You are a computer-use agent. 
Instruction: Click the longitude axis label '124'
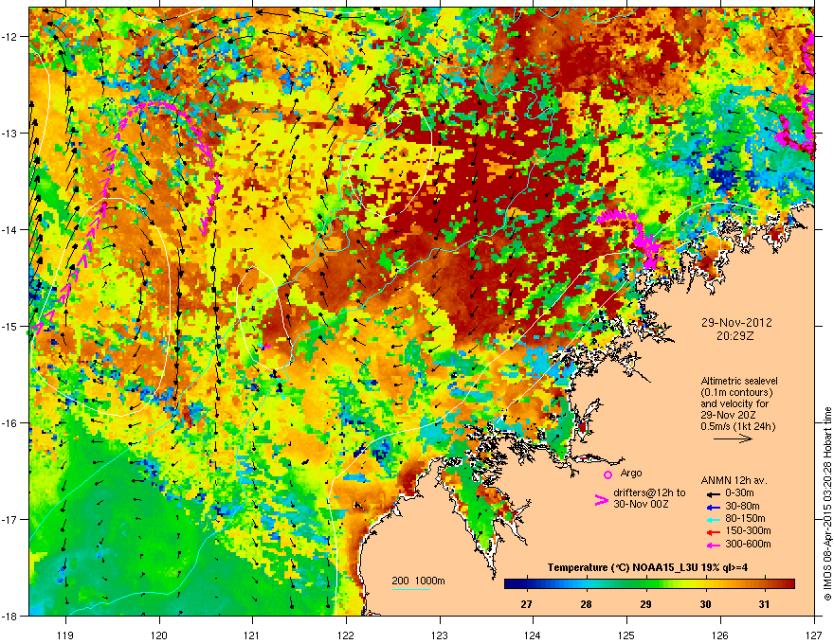(533, 635)
